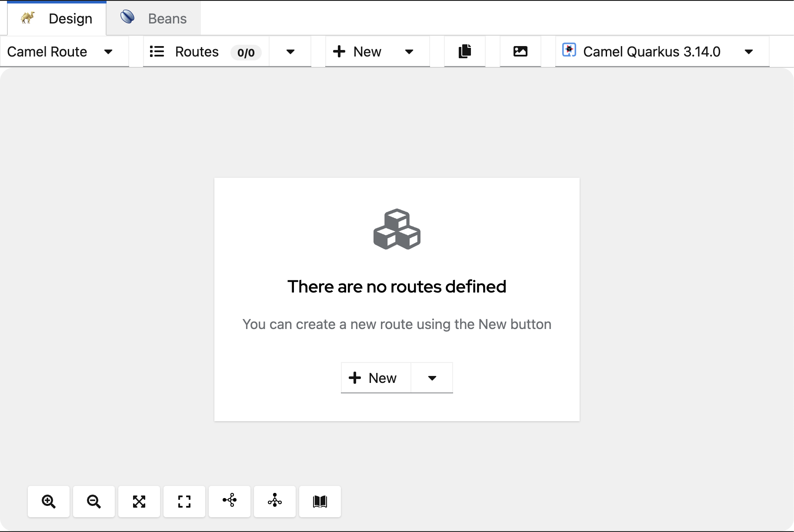
Task: Select the Design tab
Action: (x=57, y=18)
